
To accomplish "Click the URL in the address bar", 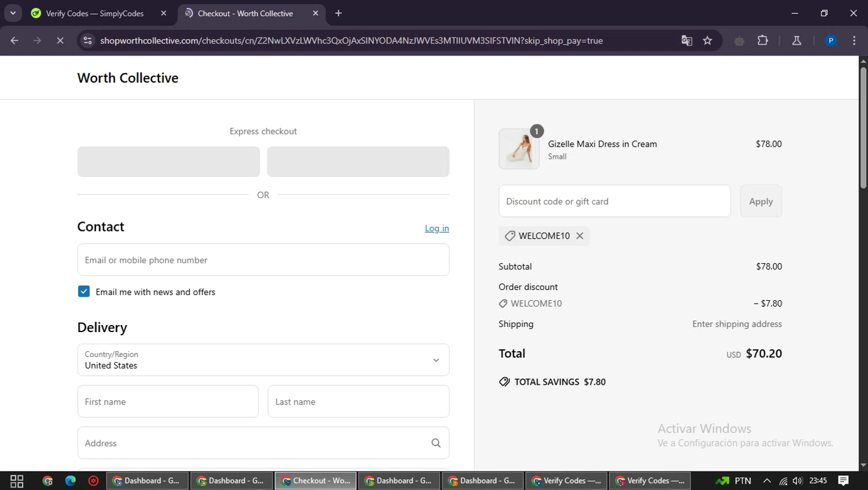I will 351,40.
